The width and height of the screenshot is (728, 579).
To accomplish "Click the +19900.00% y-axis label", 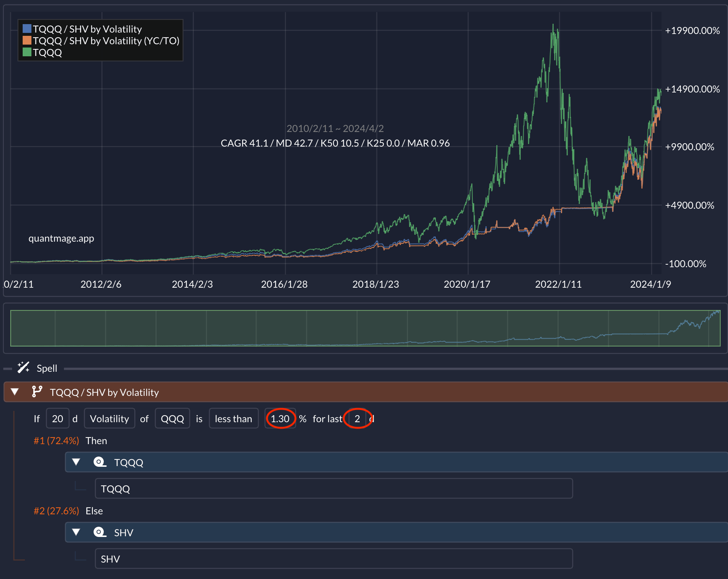I will (692, 30).
